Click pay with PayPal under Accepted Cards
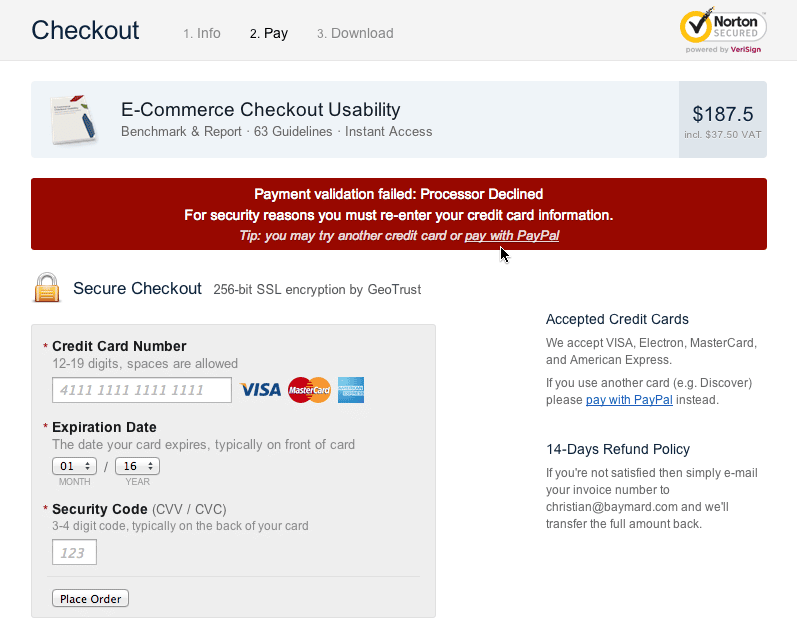This screenshot has width=797, height=644. coord(629,400)
